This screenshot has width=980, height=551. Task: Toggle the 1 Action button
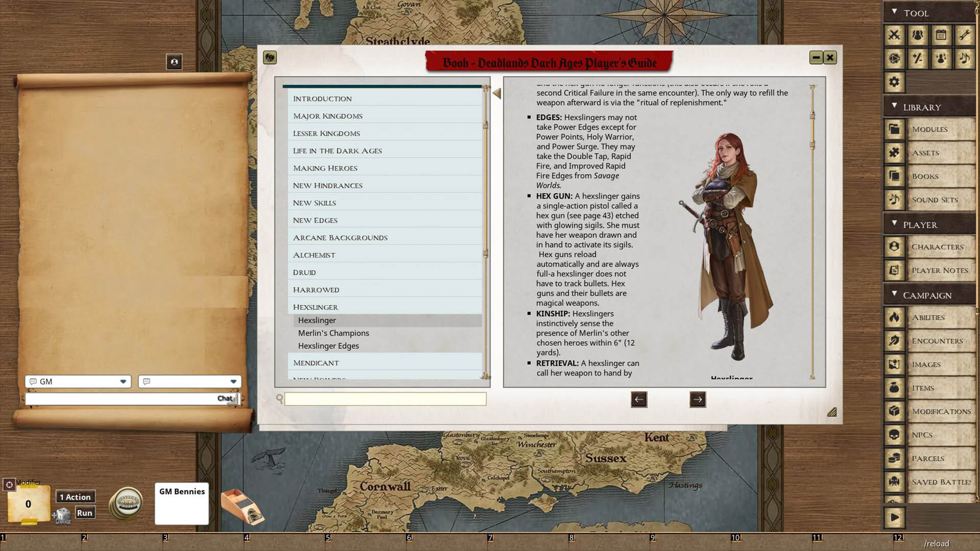pos(75,497)
